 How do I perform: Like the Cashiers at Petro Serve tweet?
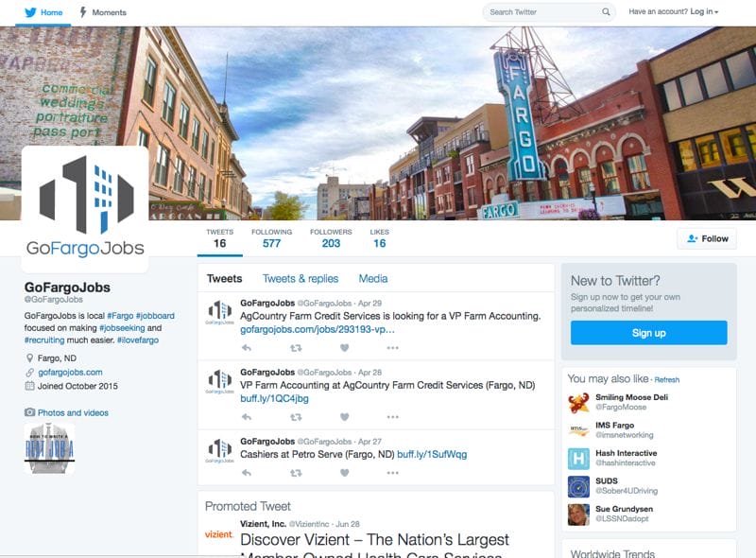tap(344, 472)
